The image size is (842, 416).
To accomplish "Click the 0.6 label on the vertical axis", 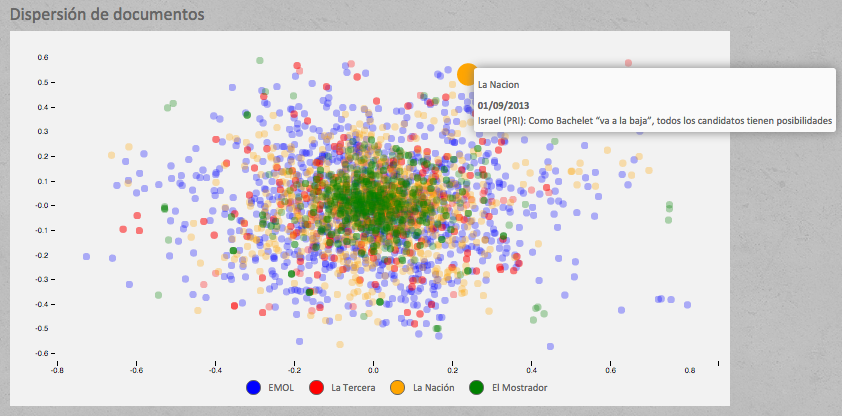I will coord(42,57).
